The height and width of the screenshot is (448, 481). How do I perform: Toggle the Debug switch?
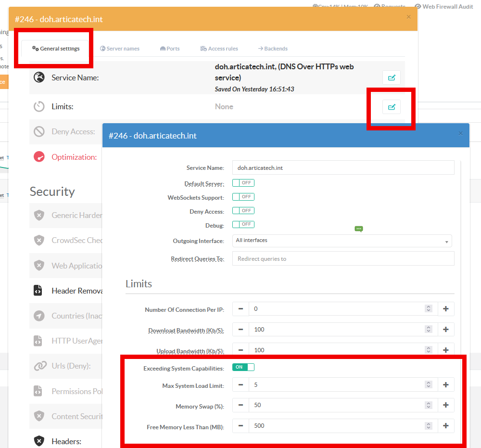[x=243, y=224]
